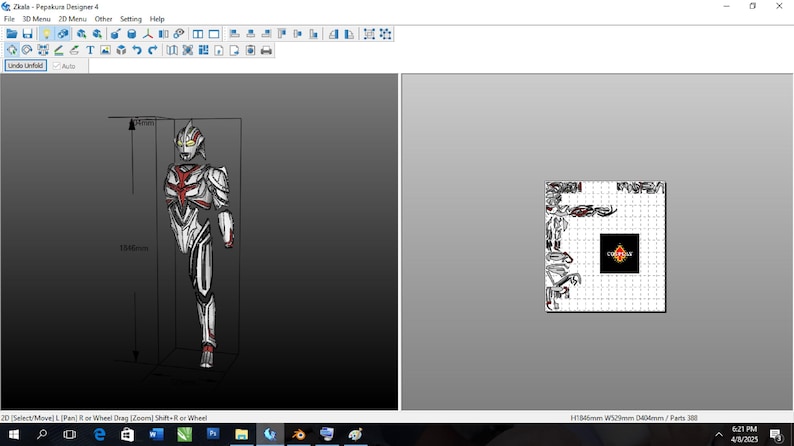
Task: Click the Print printer icon
Action: pos(266,50)
